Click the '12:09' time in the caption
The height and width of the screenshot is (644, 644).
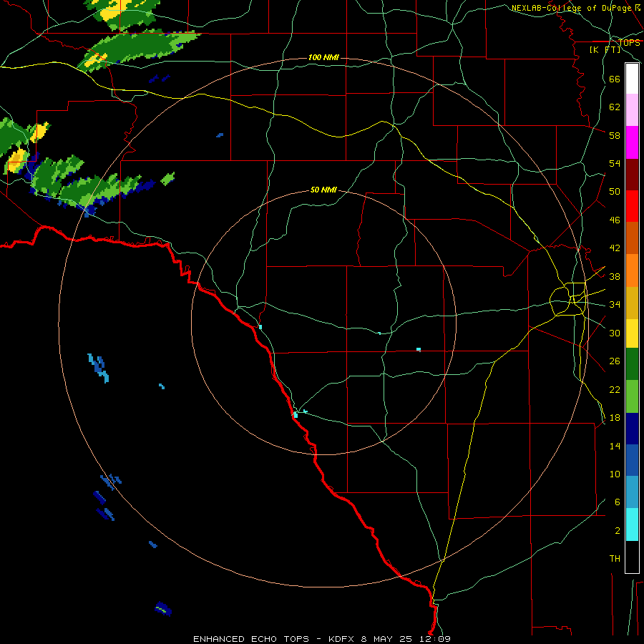coord(435,639)
